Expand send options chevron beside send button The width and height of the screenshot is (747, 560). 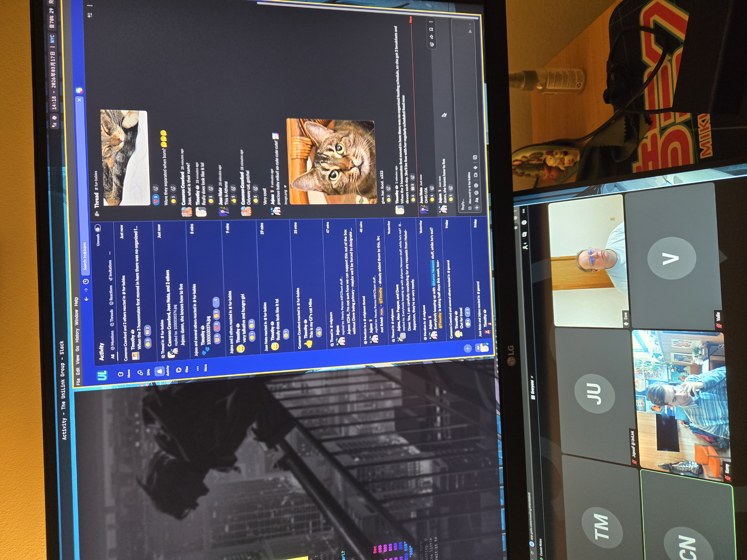(x=470, y=24)
